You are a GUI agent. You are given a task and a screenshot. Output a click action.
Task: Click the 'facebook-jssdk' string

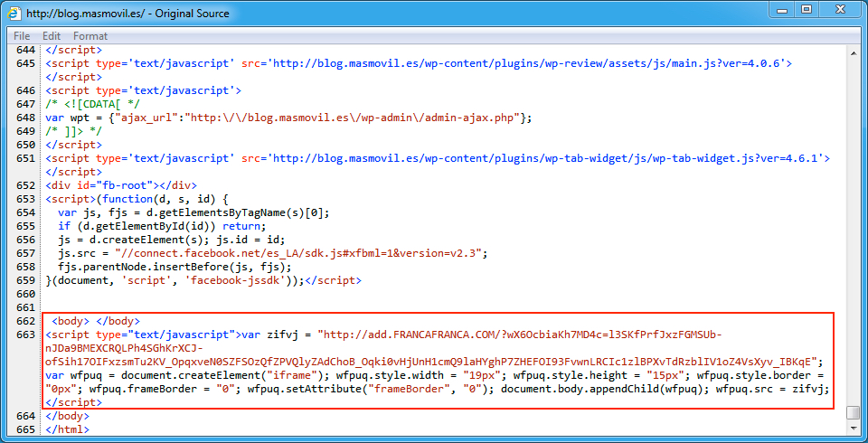(235, 280)
